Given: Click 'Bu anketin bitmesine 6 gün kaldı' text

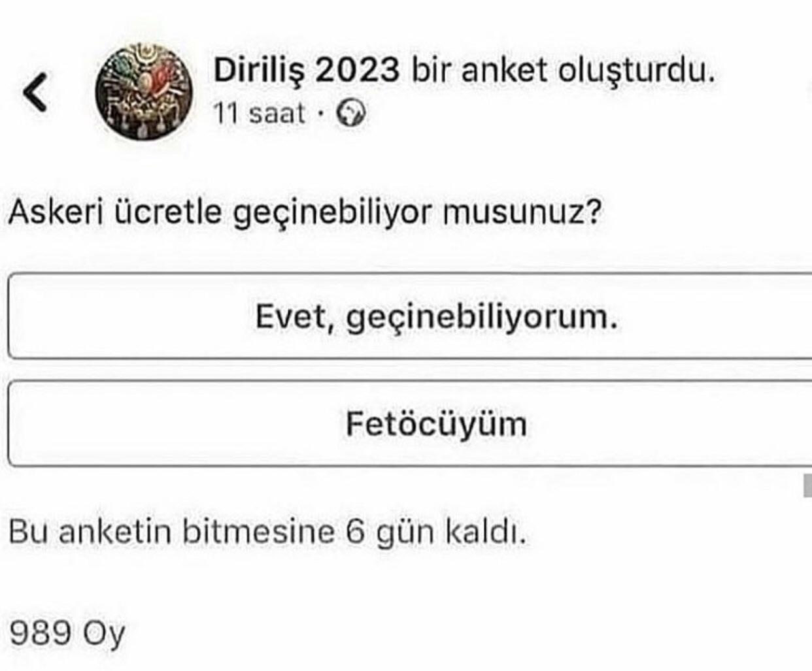Looking at the screenshot, I should click(x=267, y=532).
